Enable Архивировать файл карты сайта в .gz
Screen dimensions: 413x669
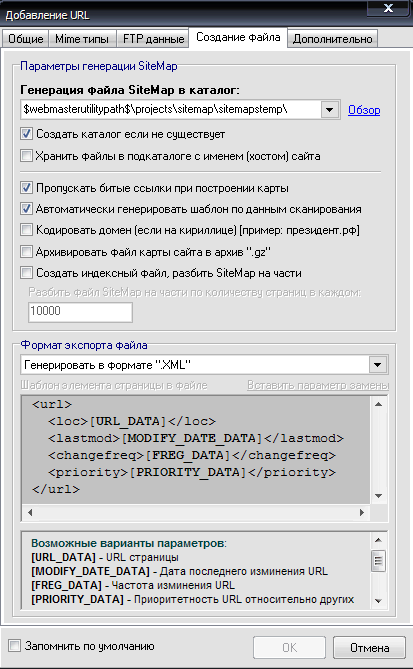point(26,252)
